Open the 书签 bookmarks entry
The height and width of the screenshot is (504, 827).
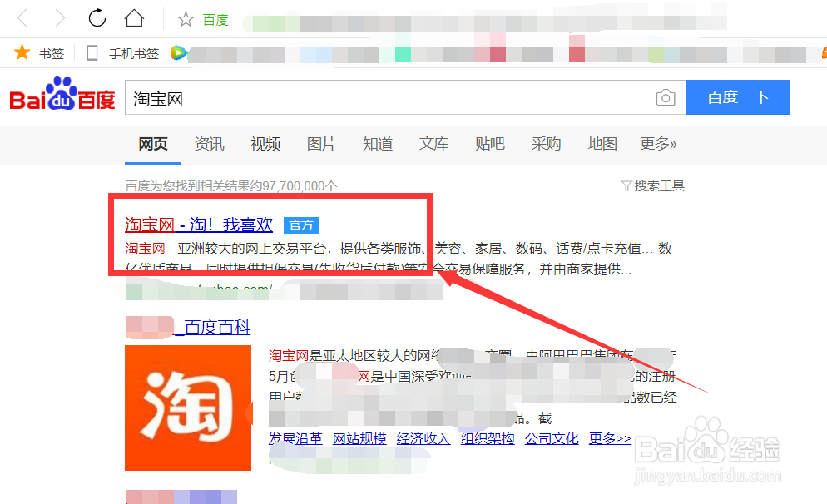(38, 52)
